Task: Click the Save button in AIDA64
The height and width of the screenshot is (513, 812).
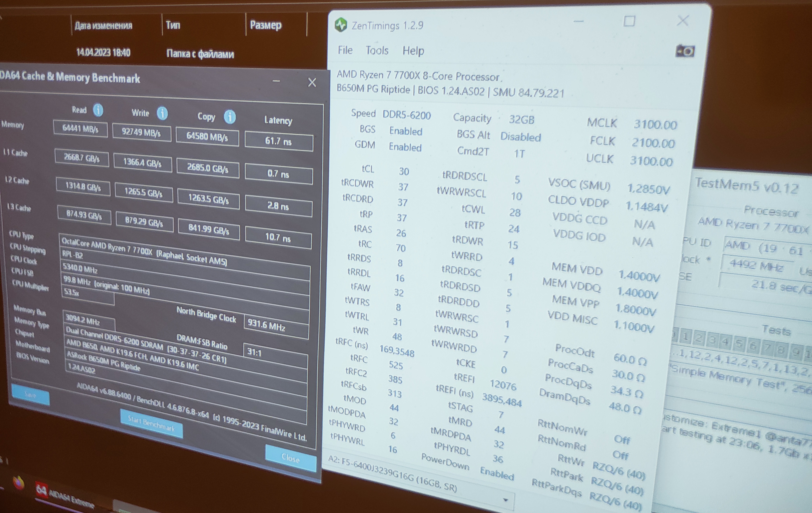Action: click(30, 395)
